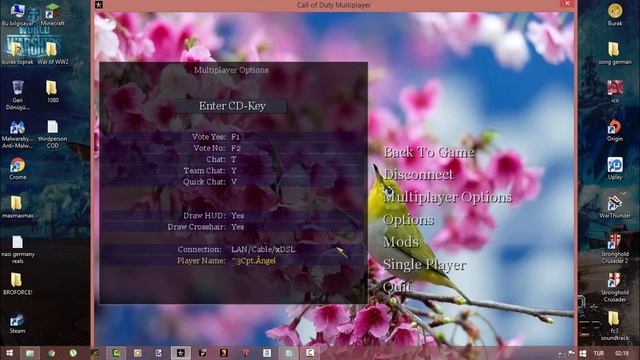Open the Bu bilgisayar desktop icon
Image resolution: width=640 pixels, height=360 pixels.
[x=17, y=15]
